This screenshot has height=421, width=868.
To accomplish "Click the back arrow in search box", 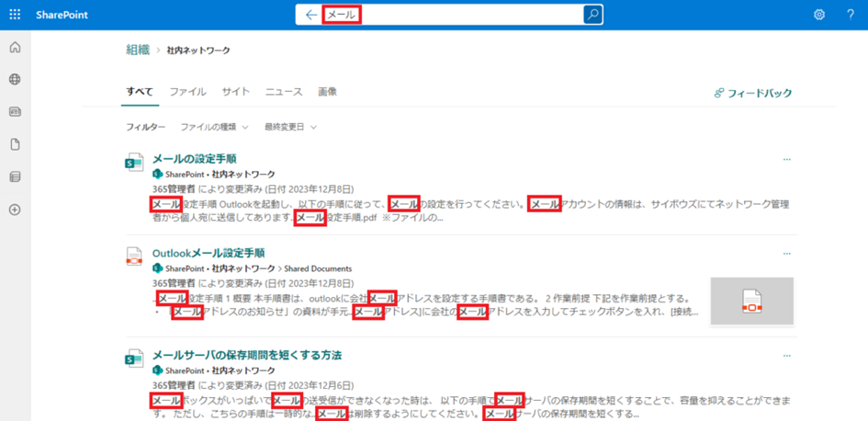I will point(311,15).
